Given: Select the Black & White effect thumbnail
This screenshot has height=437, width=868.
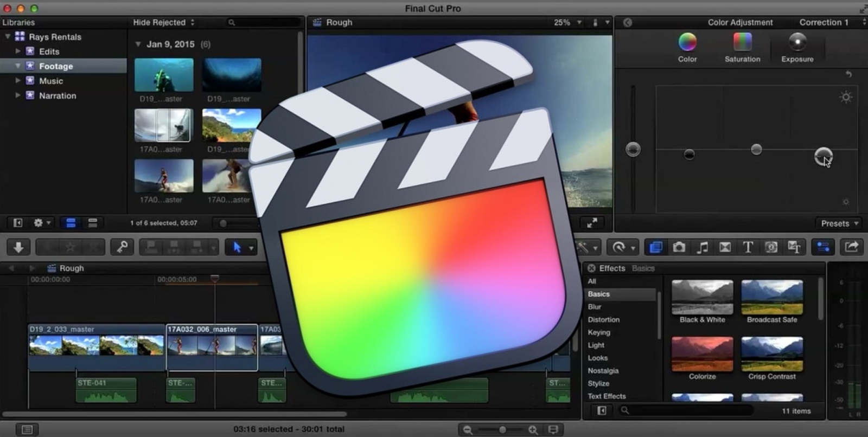Looking at the screenshot, I should coord(703,297).
